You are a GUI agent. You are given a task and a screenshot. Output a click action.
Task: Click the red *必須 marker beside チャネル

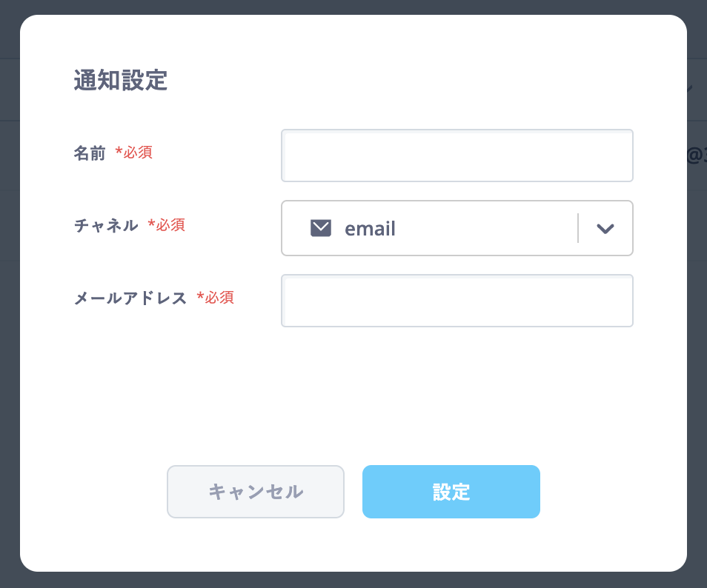pyautogui.click(x=167, y=224)
